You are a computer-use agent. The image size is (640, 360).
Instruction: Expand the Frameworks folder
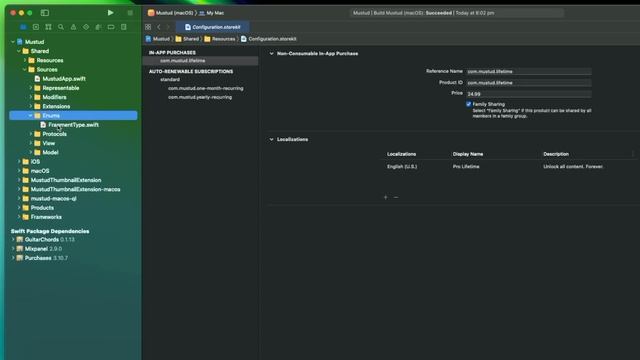(19, 217)
